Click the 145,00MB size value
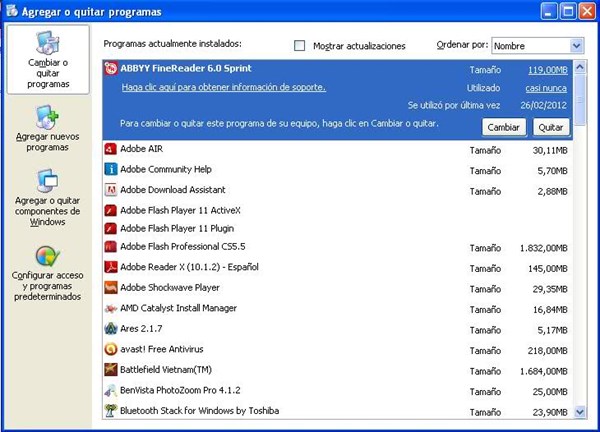The width and height of the screenshot is (600, 432). (x=548, y=269)
